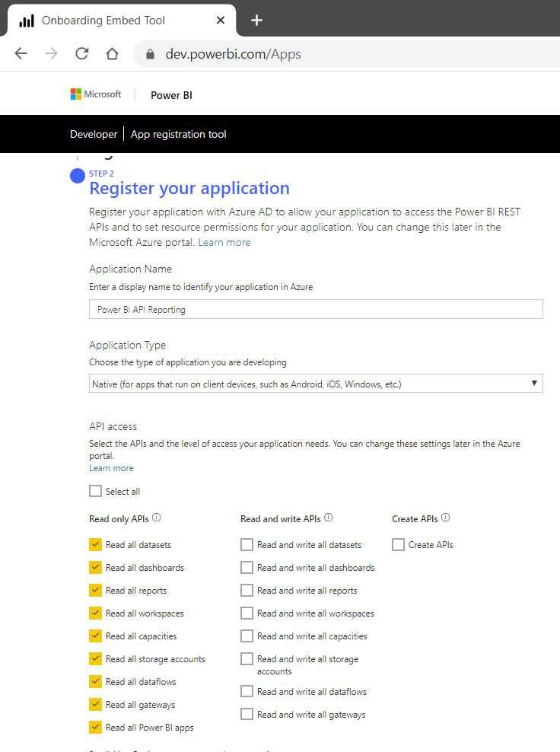Open Learn more link under API access
560x752 pixels.
(111, 468)
